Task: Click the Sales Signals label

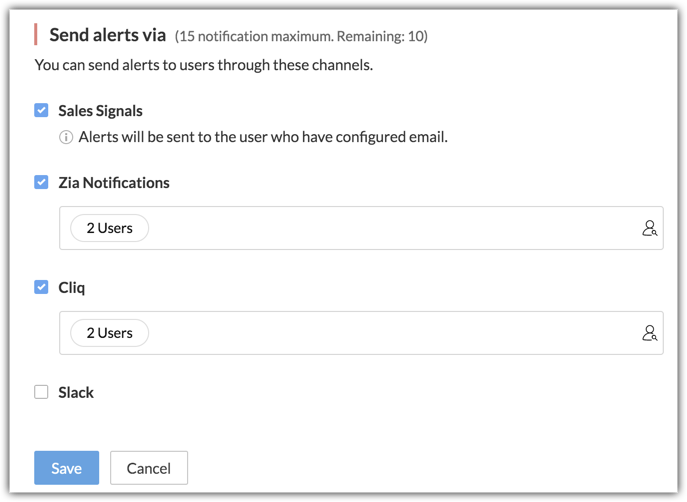Action: pos(100,111)
